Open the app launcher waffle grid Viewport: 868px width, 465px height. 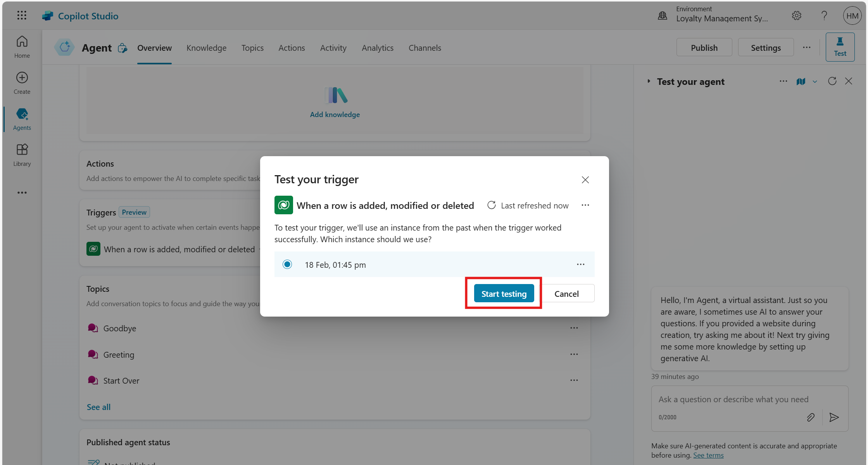(22, 15)
